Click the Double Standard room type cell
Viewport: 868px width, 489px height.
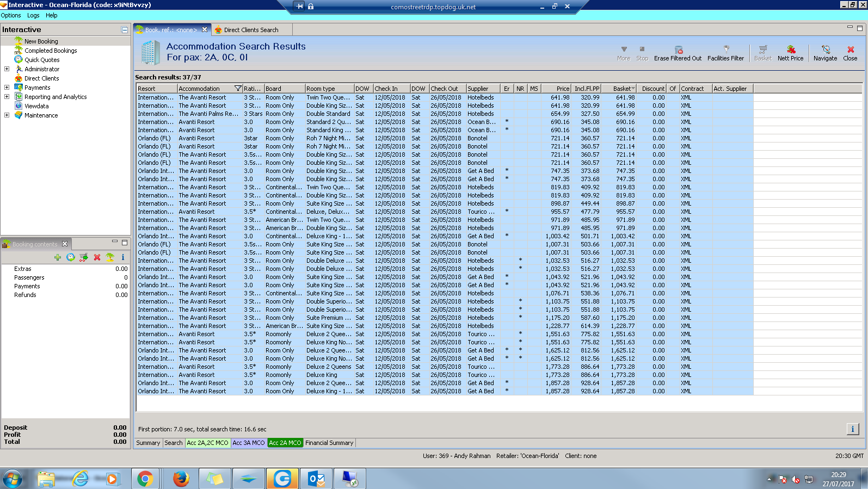[x=328, y=114]
